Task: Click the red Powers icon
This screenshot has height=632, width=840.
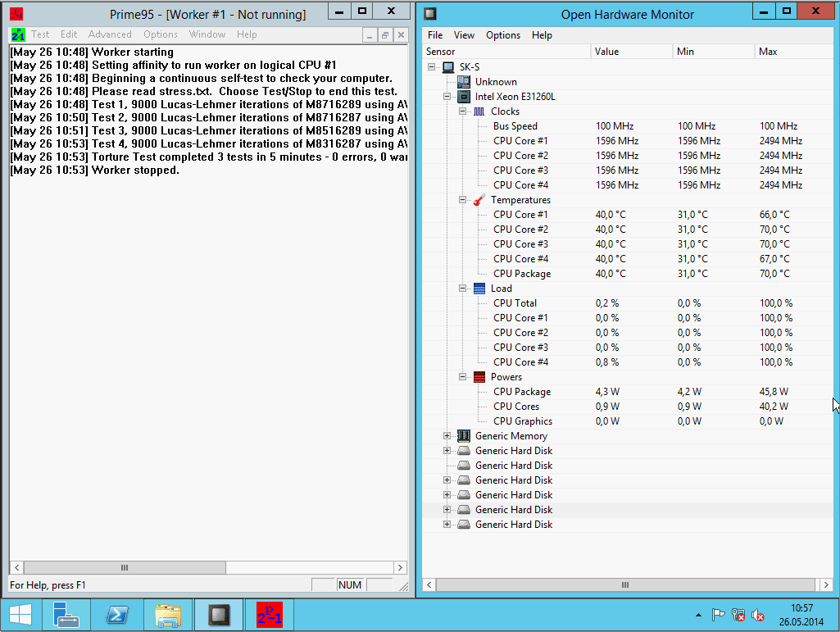Action: (x=479, y=377)
